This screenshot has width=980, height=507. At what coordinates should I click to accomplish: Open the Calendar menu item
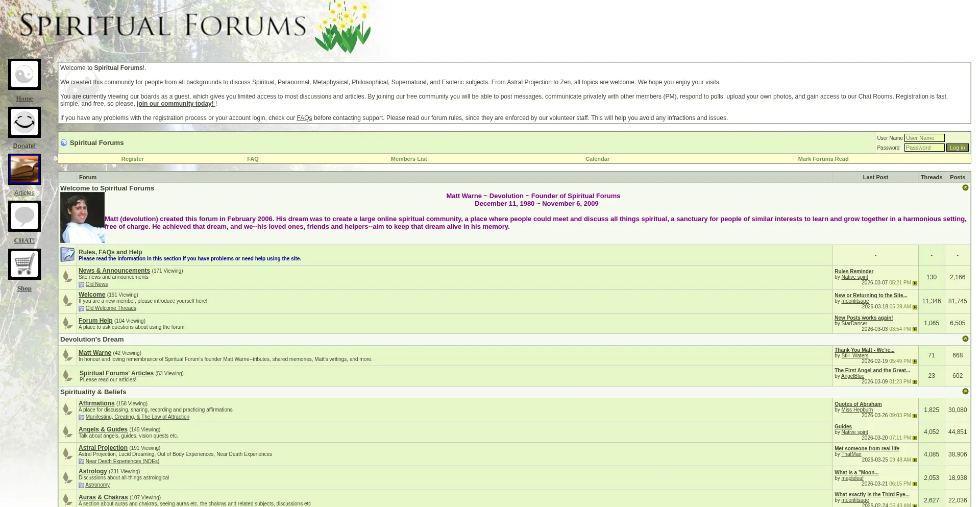[x=597, y=159]
